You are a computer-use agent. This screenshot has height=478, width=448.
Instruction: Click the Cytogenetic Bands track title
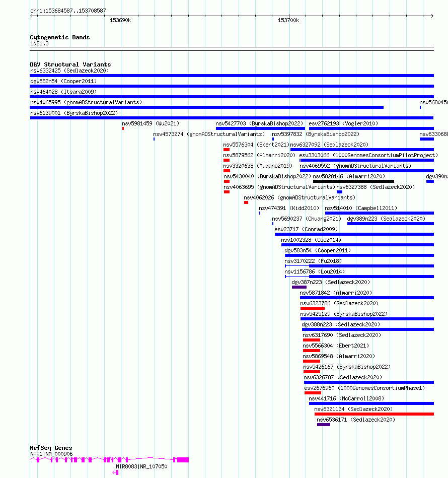(x=60, y=37)
